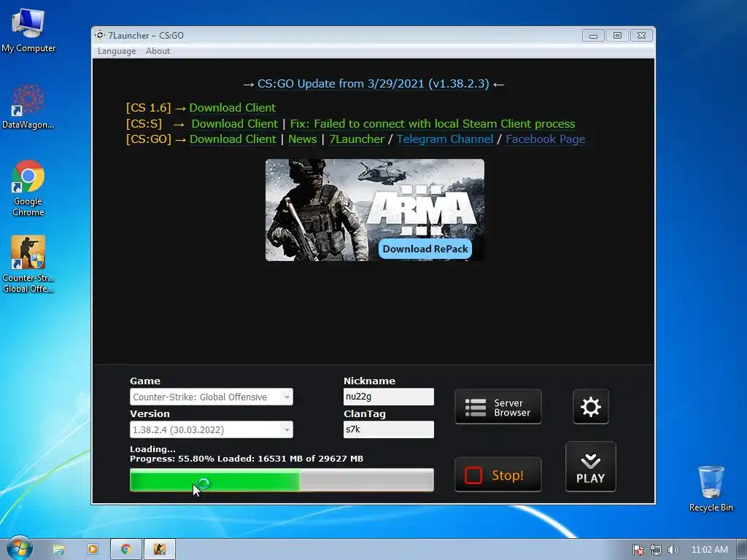Select Counter-Strike Global Offensive desktop shortcut
The height and width of the screenshot is (560, 747).
(28, 264)
